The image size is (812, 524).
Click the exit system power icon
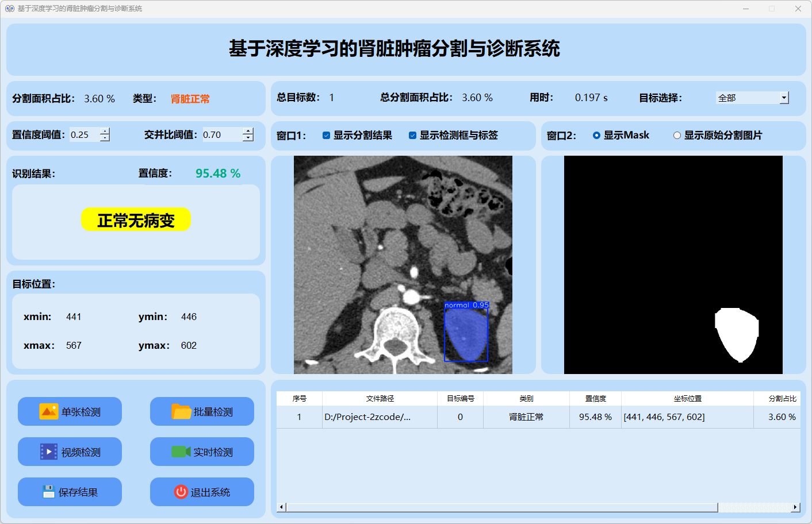(x=181, y=492)
